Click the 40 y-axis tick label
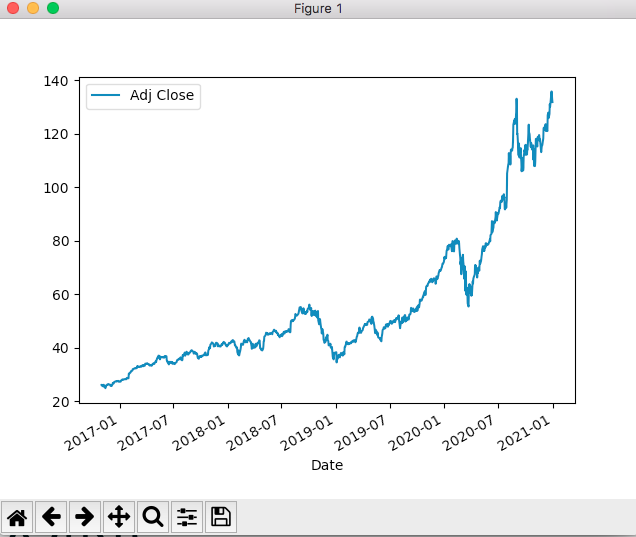Screen dimensions: 636x537 pyautogui.click(x=60, y=348)
